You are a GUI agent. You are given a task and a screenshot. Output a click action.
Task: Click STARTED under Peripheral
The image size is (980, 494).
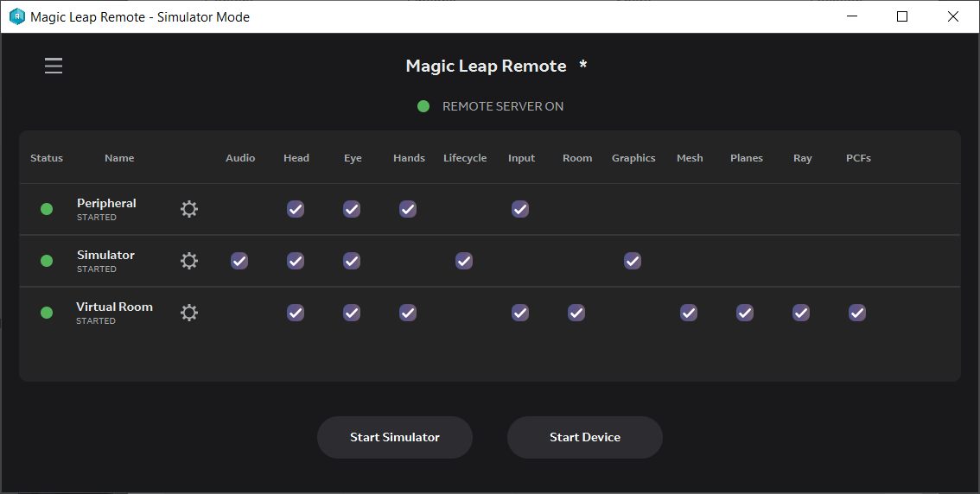pos(96,218)
